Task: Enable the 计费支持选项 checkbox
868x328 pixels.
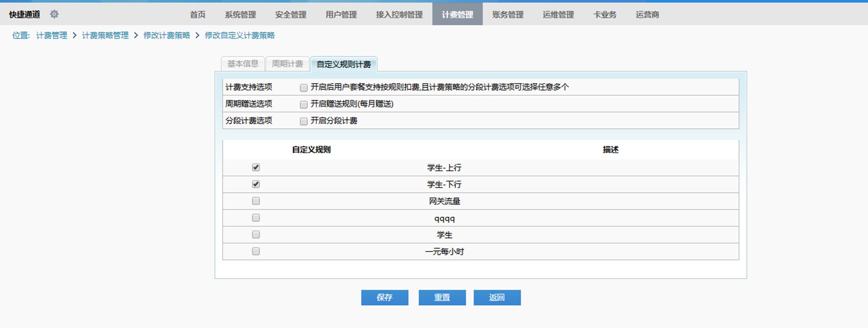Action: pos(303,87)
